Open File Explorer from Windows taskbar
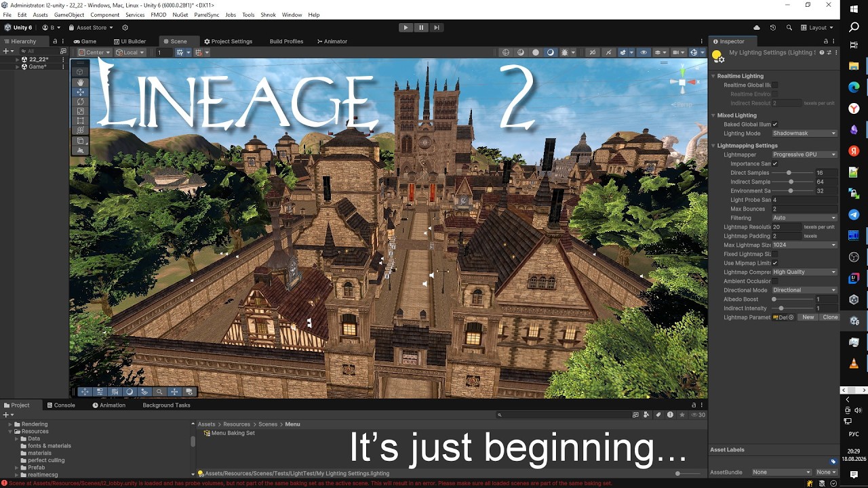The image size is (868, 488). (x=854, y=66)
